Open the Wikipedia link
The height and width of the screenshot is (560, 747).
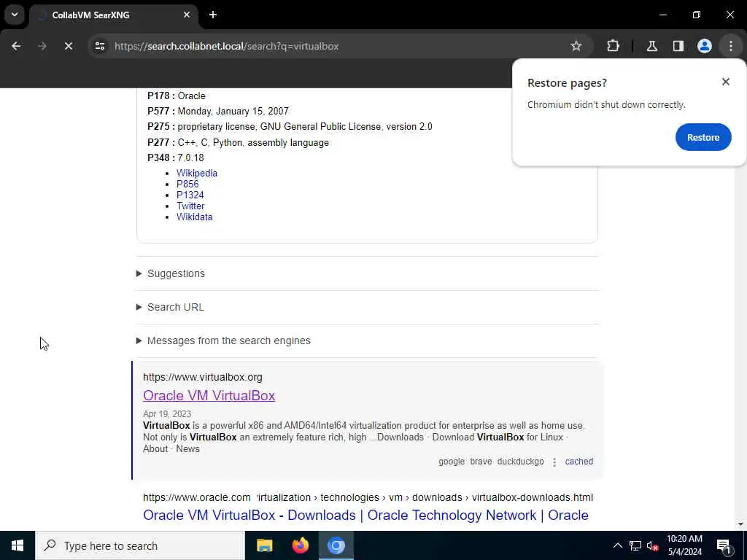197,174
